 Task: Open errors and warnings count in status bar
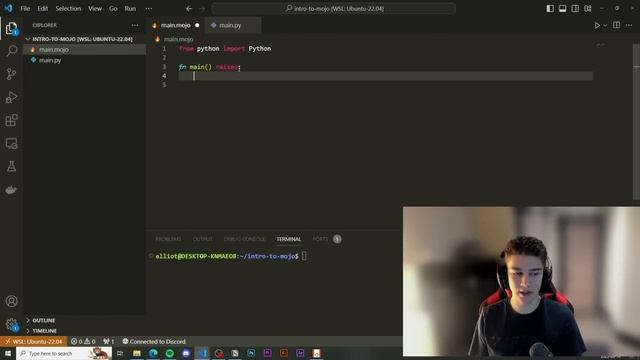coord(83,342)
